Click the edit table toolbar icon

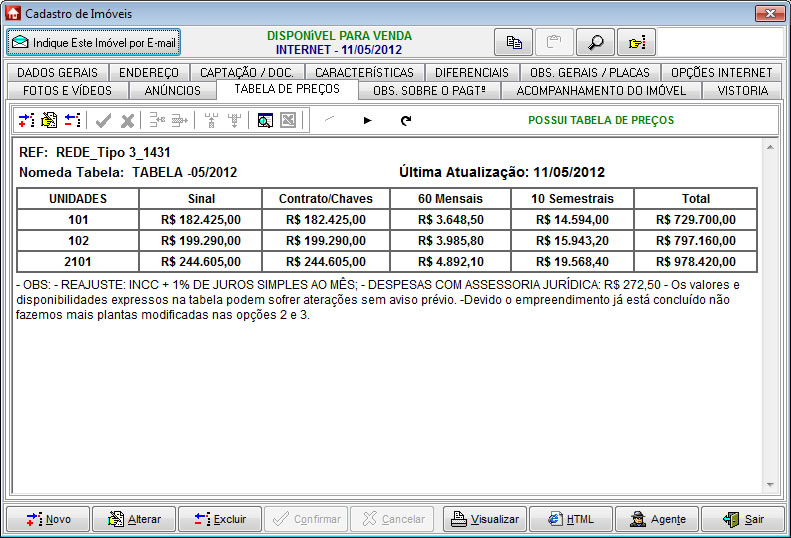pos(49,120)
